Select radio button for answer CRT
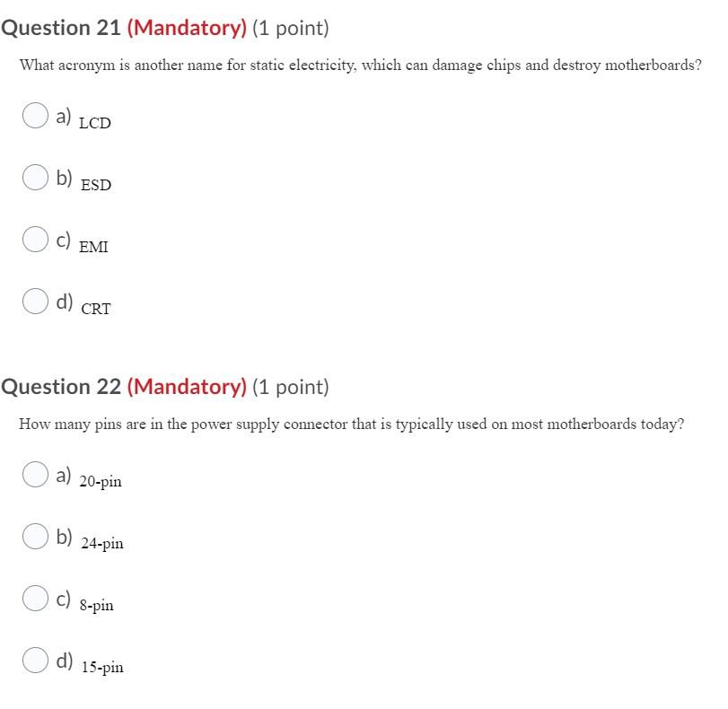Image resolution: width=728 pixels, height=709 pixels. tap(36, 301)
